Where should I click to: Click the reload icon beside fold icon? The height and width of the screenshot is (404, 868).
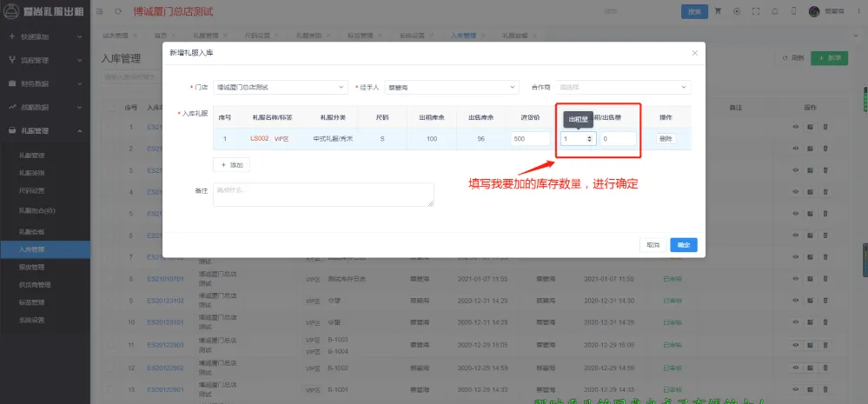pyautogui.click(x=118, y=12)
